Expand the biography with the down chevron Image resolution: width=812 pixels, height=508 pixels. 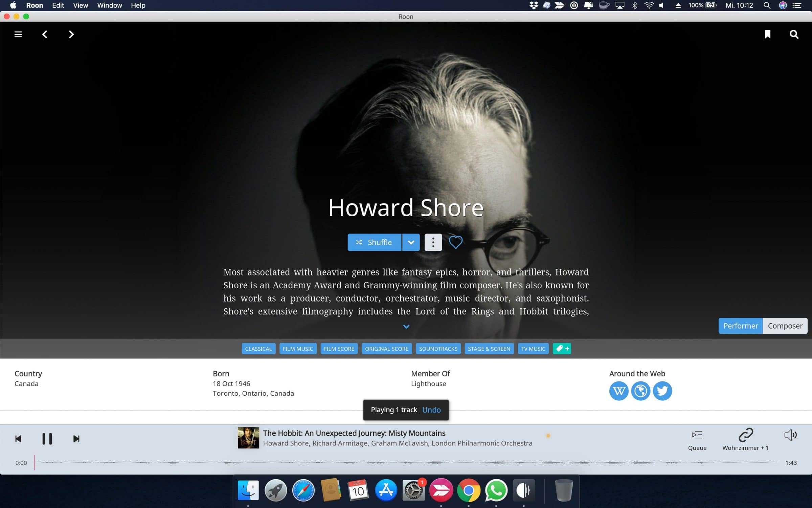click(406, 327)
